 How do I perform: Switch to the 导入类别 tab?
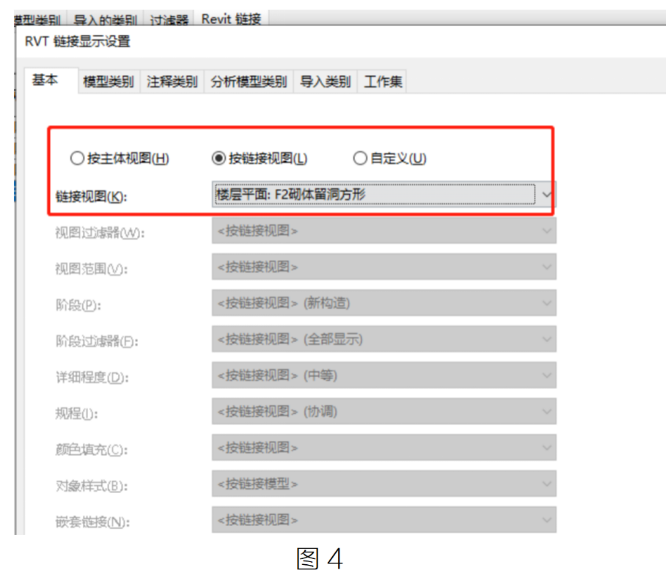coord(325,81)
